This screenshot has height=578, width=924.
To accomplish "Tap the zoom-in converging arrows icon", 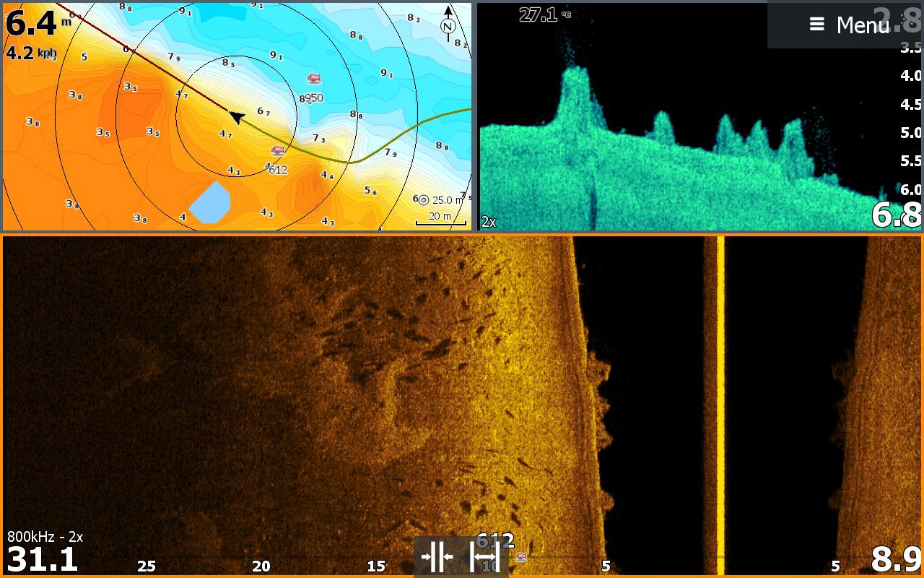I will tap(437, 557).
